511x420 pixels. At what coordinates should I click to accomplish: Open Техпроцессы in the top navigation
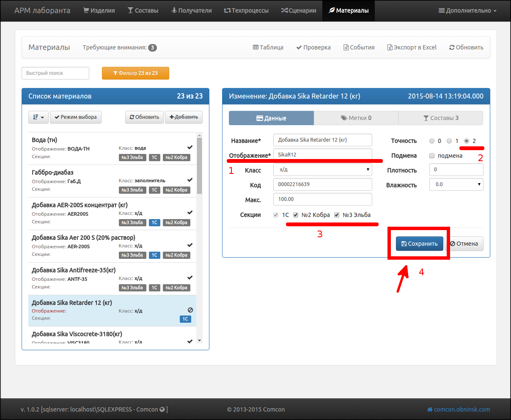click(246, 11)
